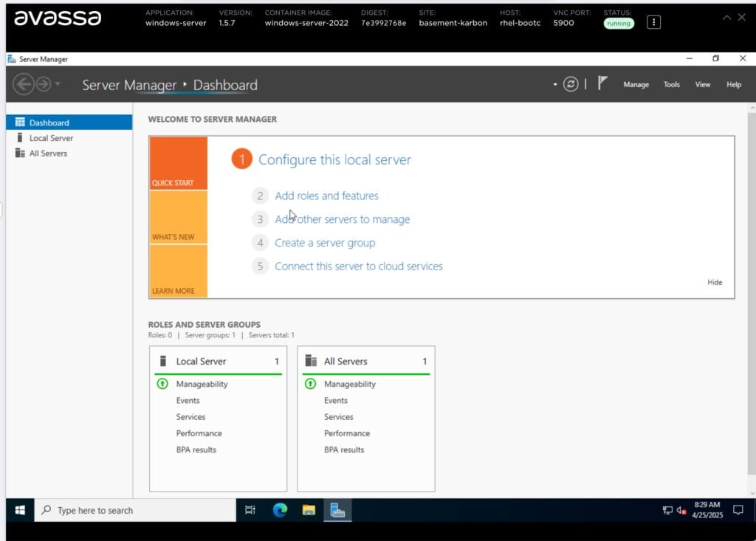Hide the Welcome to Server Manager tile
756x541 pixels.
[x=714, y=282]
